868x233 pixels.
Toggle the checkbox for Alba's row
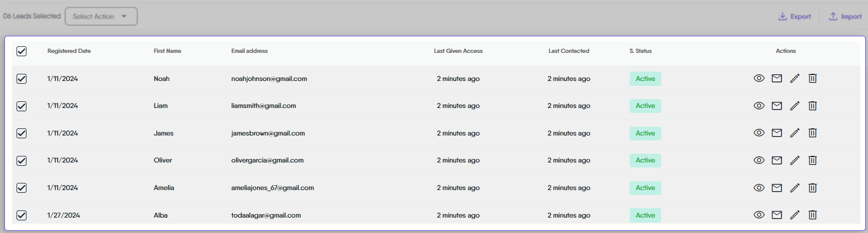coord(22,215)
